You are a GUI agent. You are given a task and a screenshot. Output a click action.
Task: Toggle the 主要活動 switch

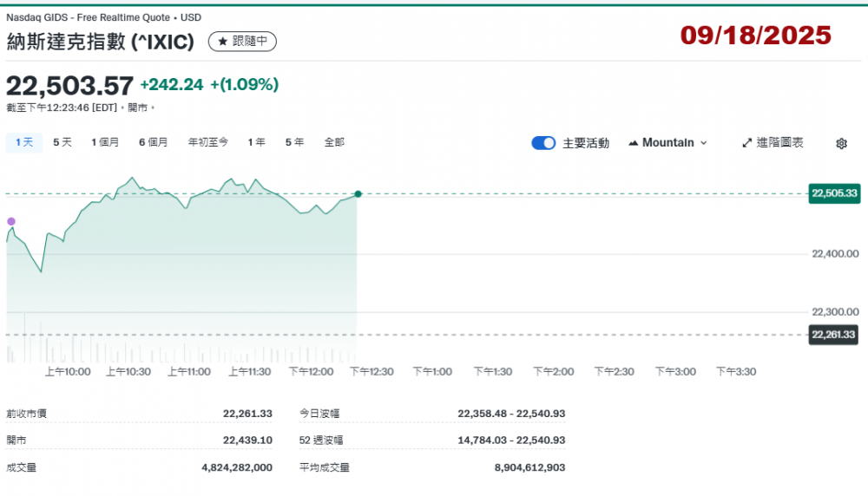tap(543, 143)
